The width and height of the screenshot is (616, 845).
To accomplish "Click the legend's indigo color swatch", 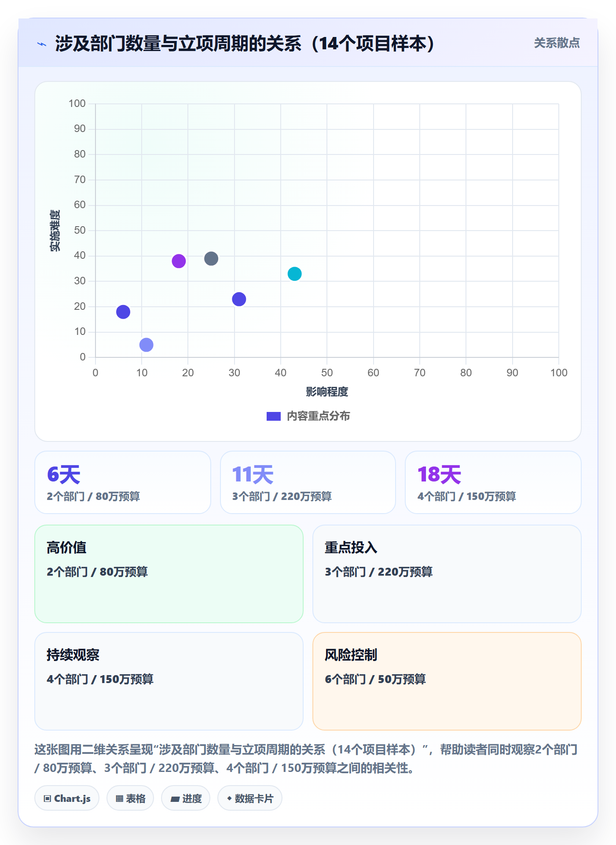I will [x=274, y=416].
